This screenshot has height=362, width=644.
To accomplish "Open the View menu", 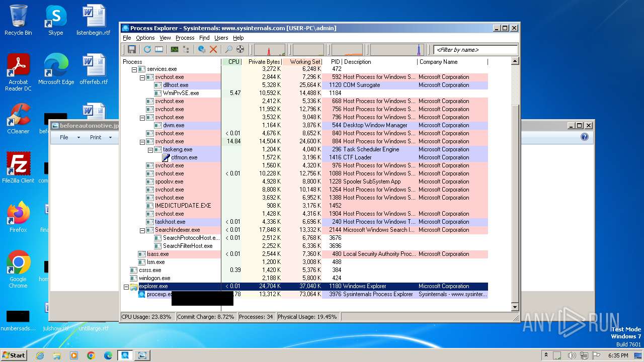I will coord(165,38).
